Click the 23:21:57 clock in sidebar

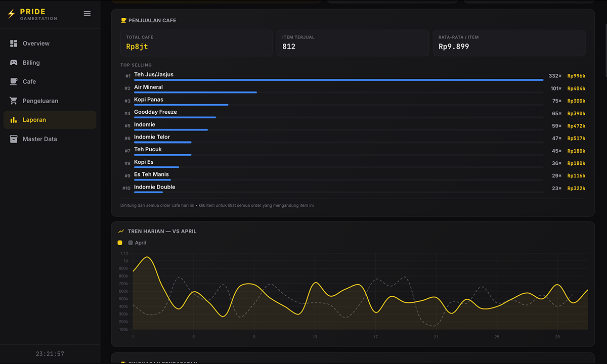pos(50,354)
